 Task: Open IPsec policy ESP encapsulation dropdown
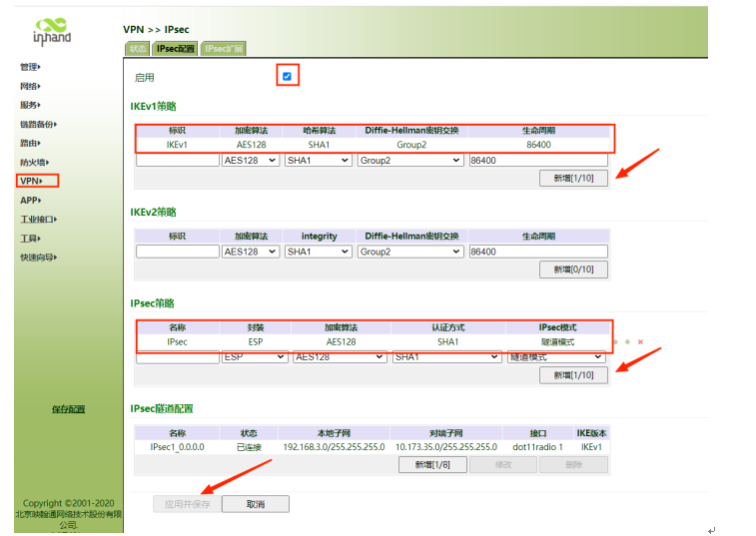click(255, 356)
